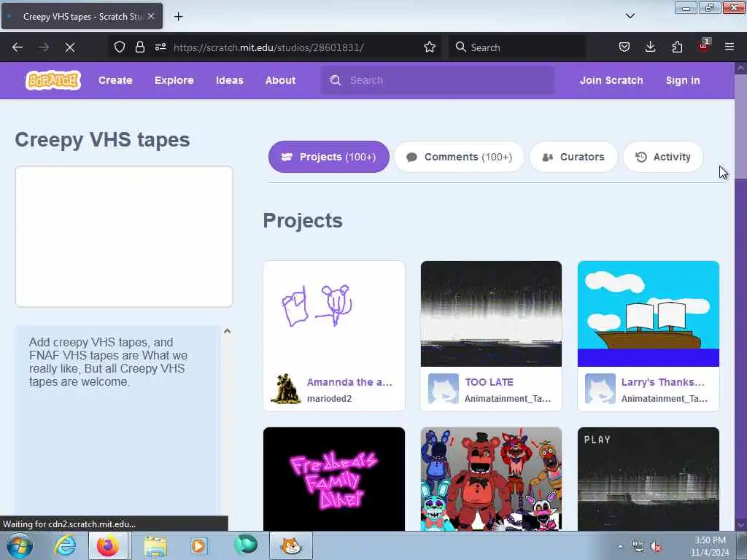Click the page vertical scrollbar thumb

tap(741, 126)
